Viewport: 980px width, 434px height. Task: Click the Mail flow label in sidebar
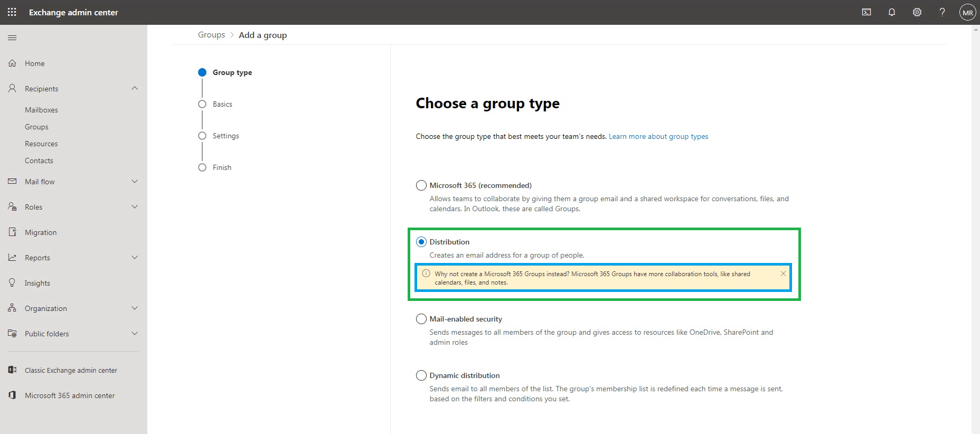[40, 182]
